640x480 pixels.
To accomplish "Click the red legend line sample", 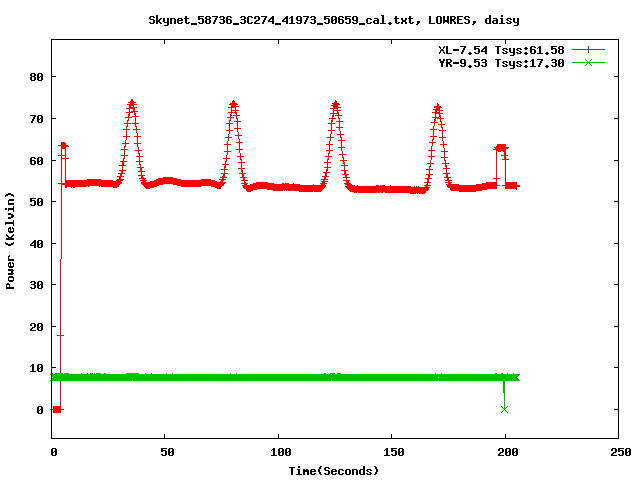I will (588, 50).
